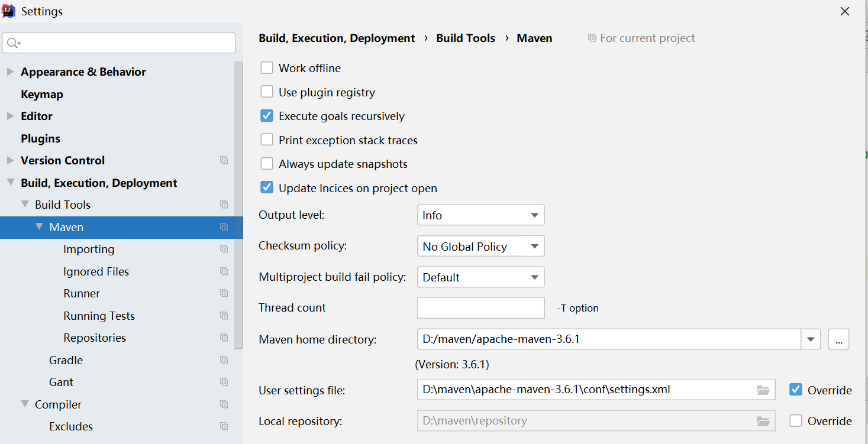
Task: Close the Settings dialog
Action: tap(846, 11)
